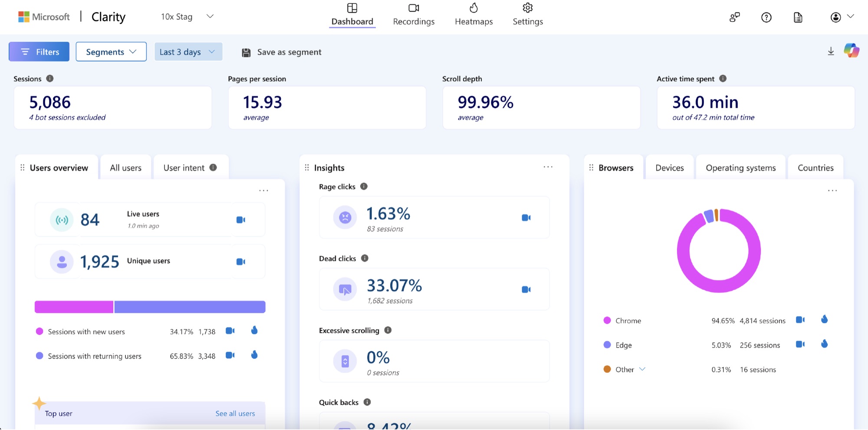Viewport: 868px width, 430px height.
Task: Go to the Heatmaps tab
Action: click(x=473, y=15)
